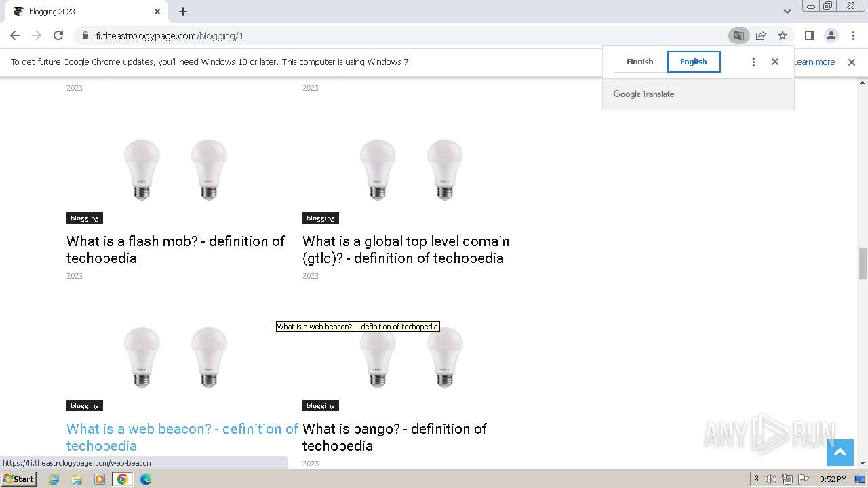Open the side panel icon
The image size is (868, 488).
click(x=809, y=35)
